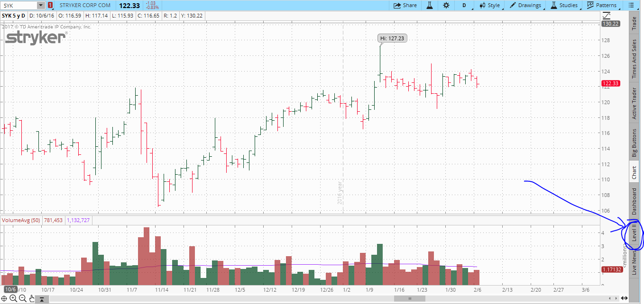
Task: Click the zoom out magnifier icon
Action: tap(22, 298)
